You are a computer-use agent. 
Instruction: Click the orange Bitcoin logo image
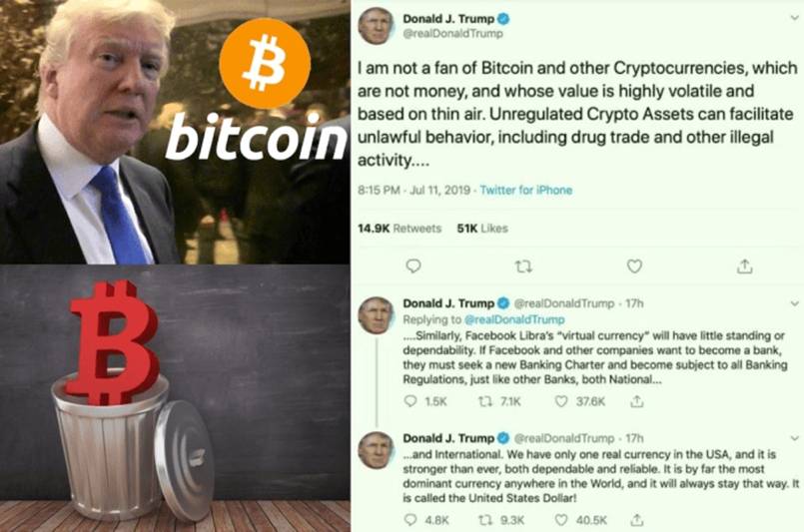point(265,64)
